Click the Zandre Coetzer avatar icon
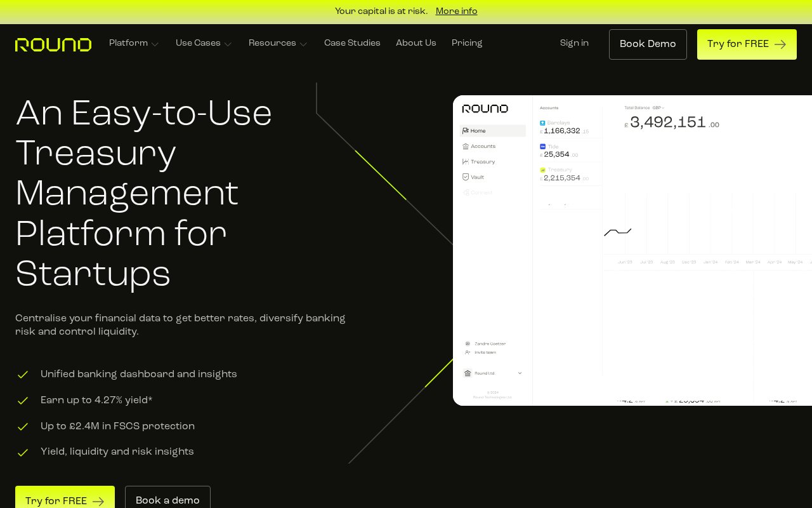The width and height of the screenshot is (812, 508). pyautogui.click(x=468, y=344)
